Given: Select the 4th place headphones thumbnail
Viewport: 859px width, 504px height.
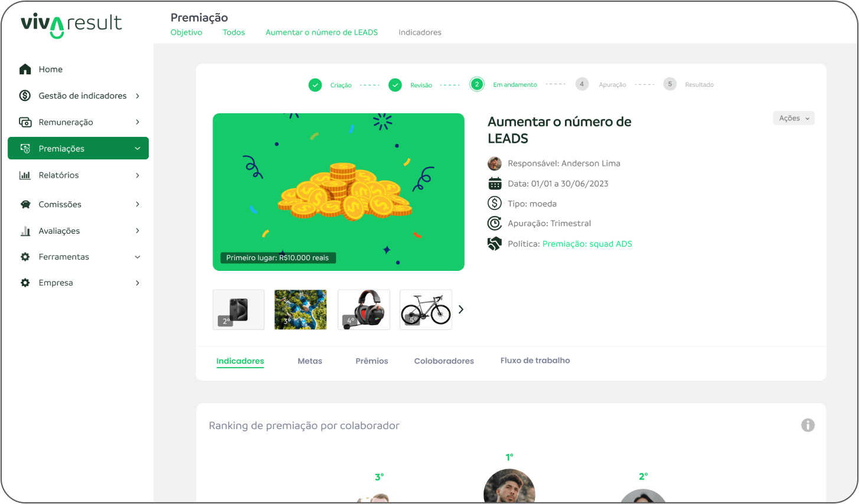Looking at the screenshot, I should click(364, 309).
